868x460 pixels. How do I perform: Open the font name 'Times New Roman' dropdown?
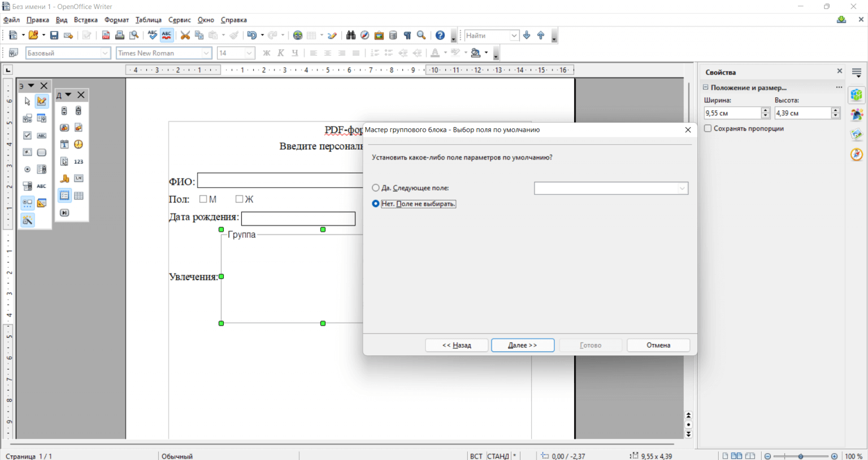click(206, 53)
